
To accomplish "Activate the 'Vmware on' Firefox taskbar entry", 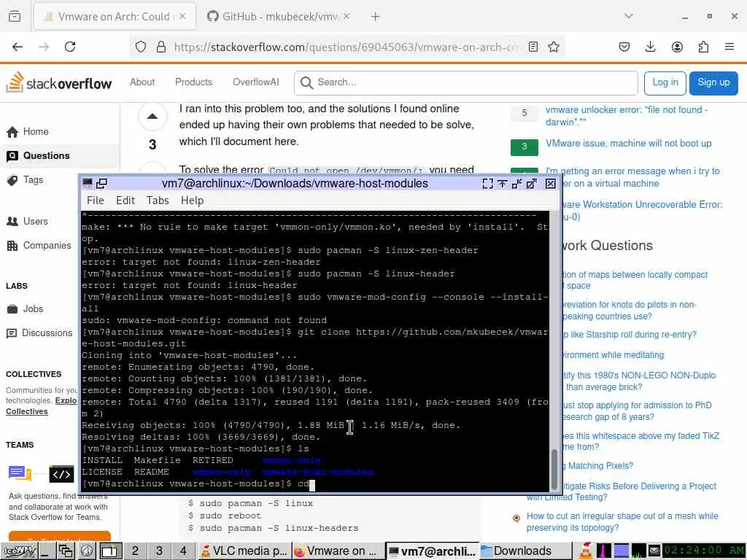I will (x=338, y=551).
